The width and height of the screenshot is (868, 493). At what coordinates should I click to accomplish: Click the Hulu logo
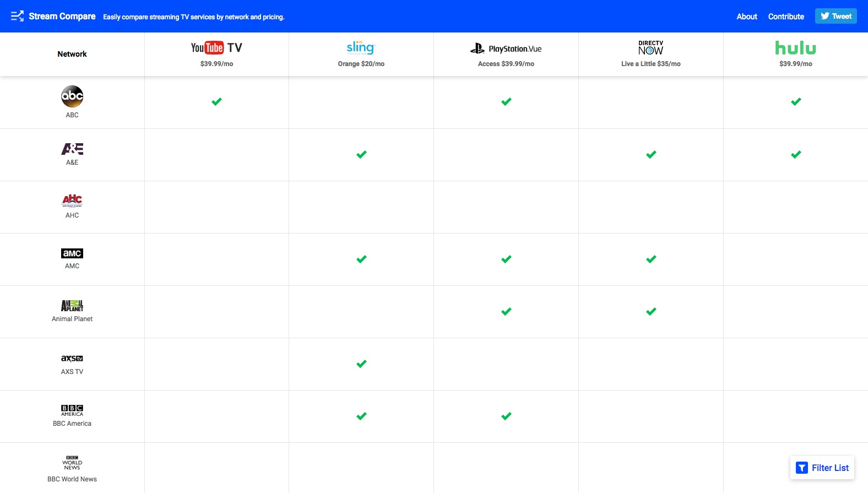(x=795, y=48)
